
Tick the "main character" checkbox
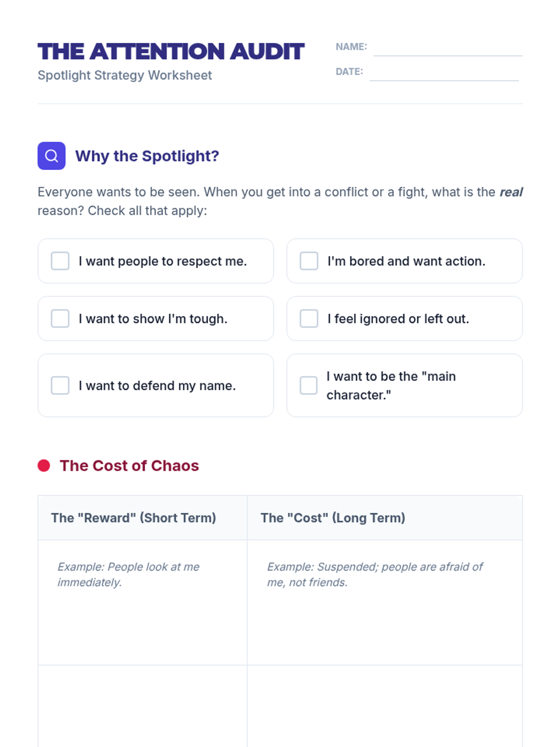309,386
